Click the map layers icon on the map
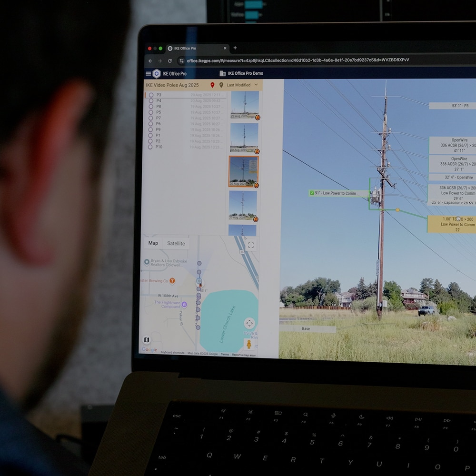 point(146,340)
